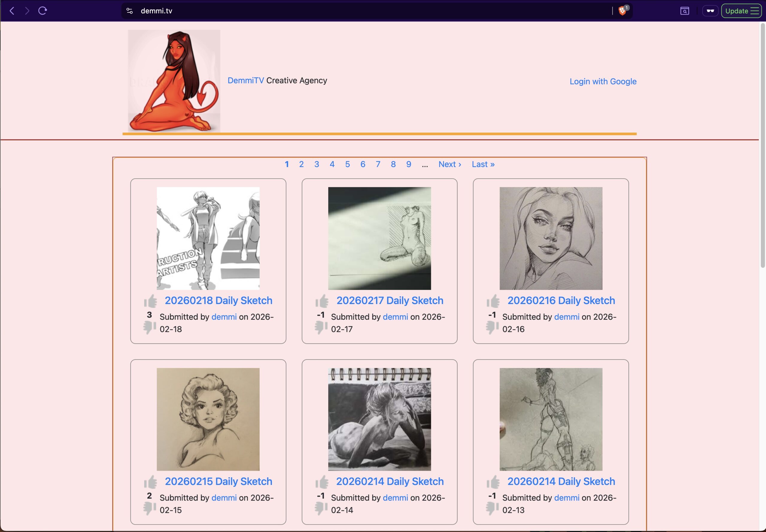Toggle the browser sidebar panel icon
766x532 pixels.
[x=684, y=11]
